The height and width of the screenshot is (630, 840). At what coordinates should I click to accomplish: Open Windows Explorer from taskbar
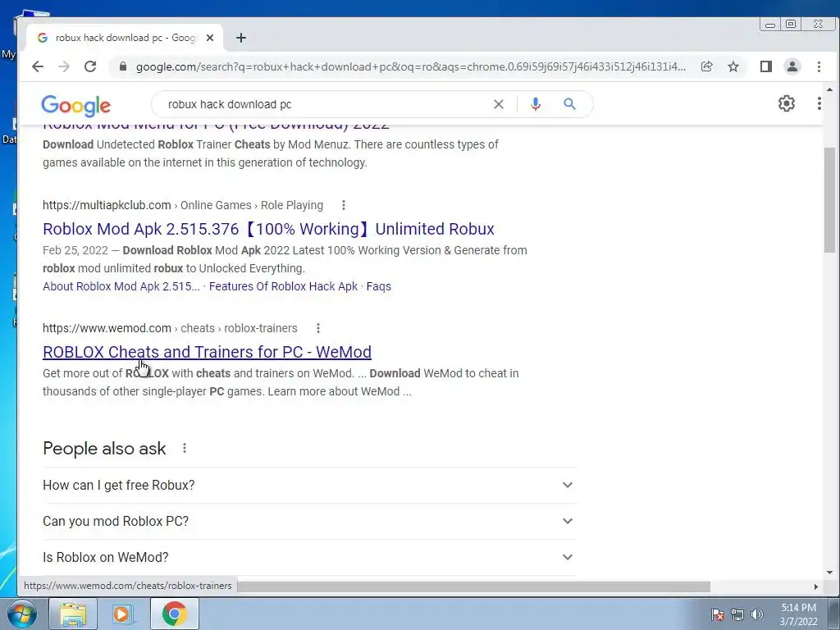[73, 614]
